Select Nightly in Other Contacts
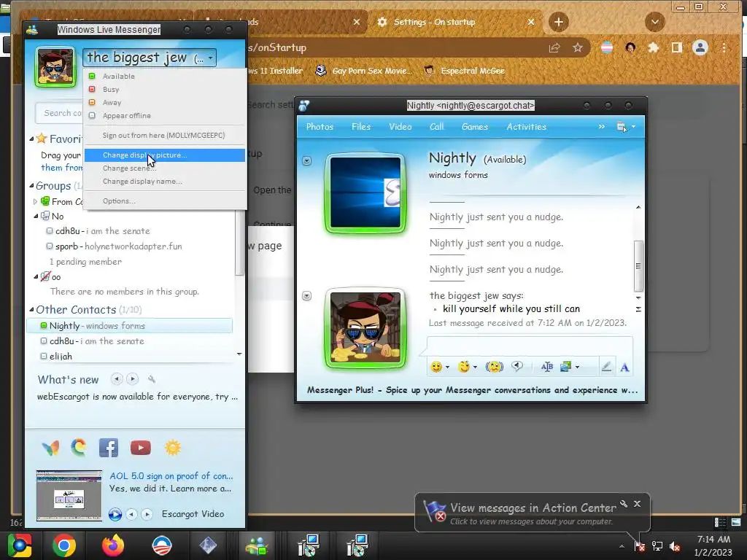Image resolution: width=747 pixels, height=560 pixels. coord(130,326)
